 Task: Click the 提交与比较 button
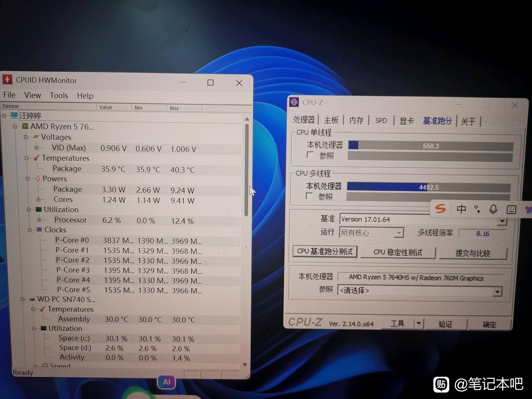[x=473, y=253]
